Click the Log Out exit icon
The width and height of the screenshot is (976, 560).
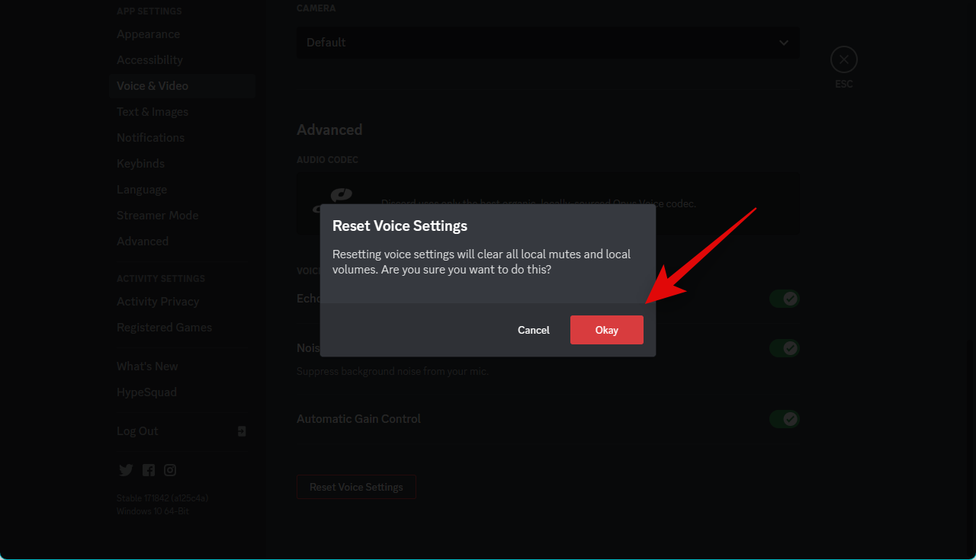click(x=242, y=431)
